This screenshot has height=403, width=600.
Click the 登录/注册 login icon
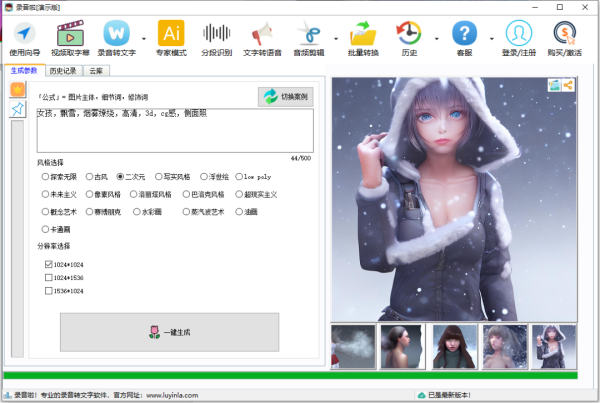tap(518, 38)
